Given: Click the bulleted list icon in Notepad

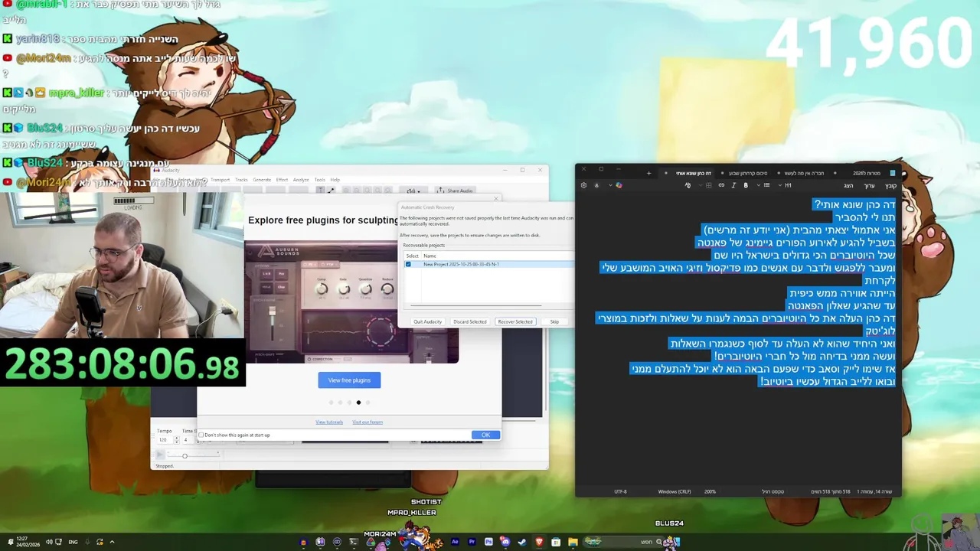Looking at the screenshot, I should [766, 185].
